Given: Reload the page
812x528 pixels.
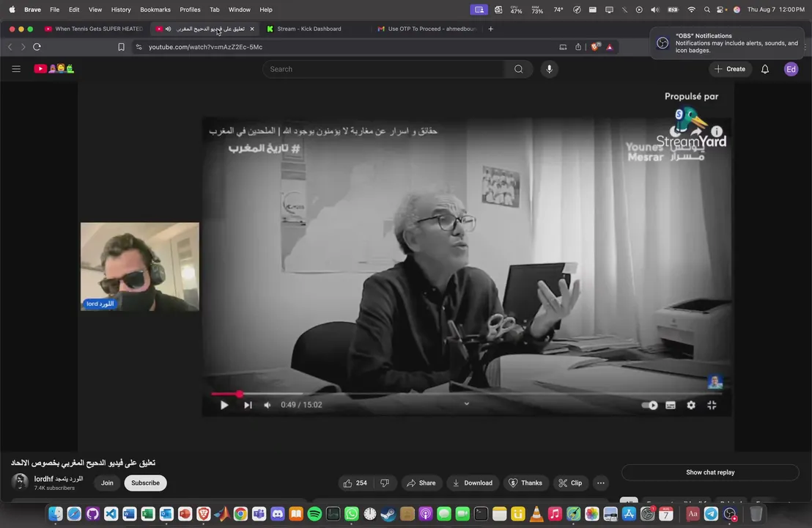Looking at the screenshot, I should [37, 47].
